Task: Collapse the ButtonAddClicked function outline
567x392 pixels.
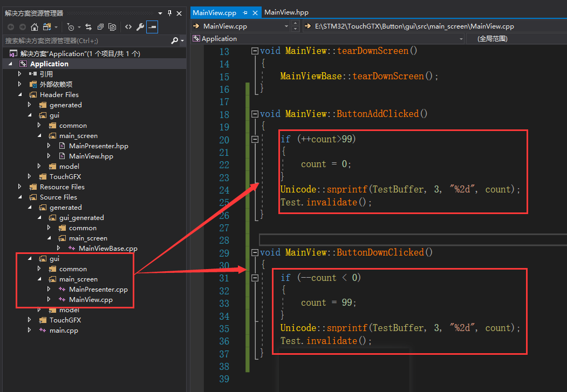Action: click(255, 114)
